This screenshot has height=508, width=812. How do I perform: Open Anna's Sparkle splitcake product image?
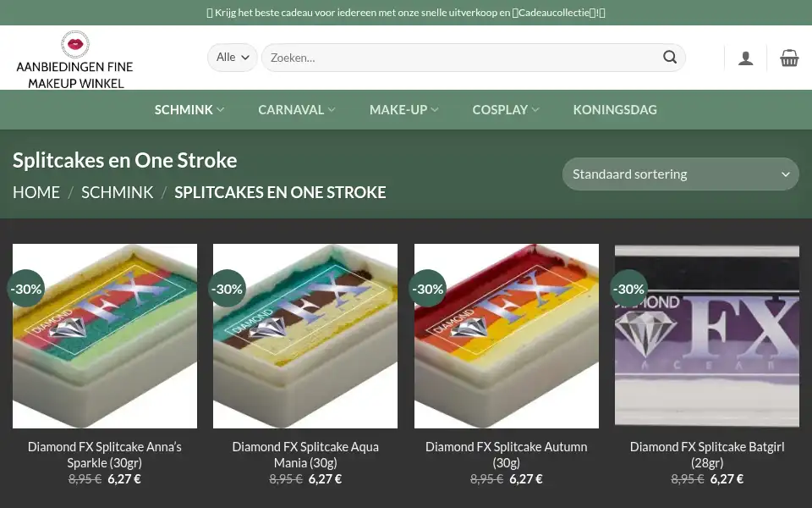(x=105, y=336)
